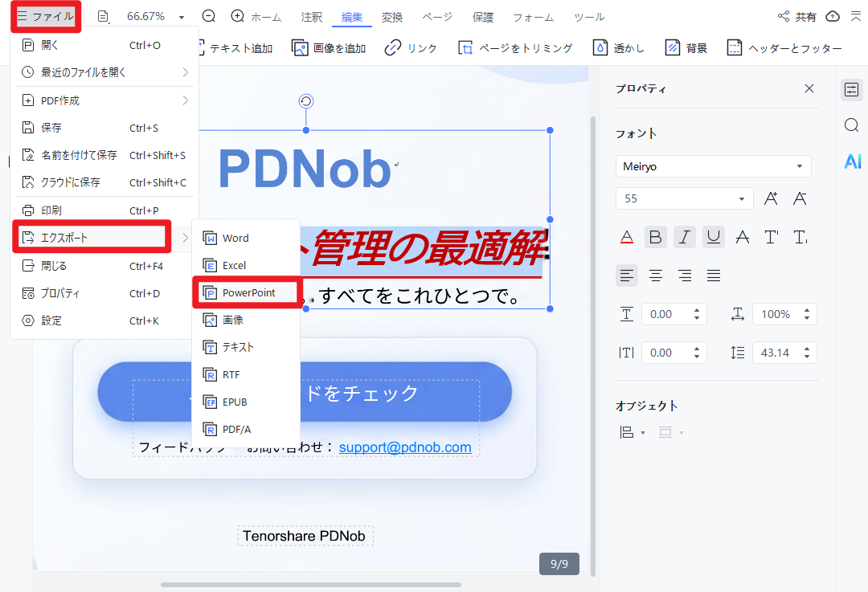Viewport: 868px width, 592px height.
Task: Toggle bold formatting in the font panel
Action: click(655, 236)
